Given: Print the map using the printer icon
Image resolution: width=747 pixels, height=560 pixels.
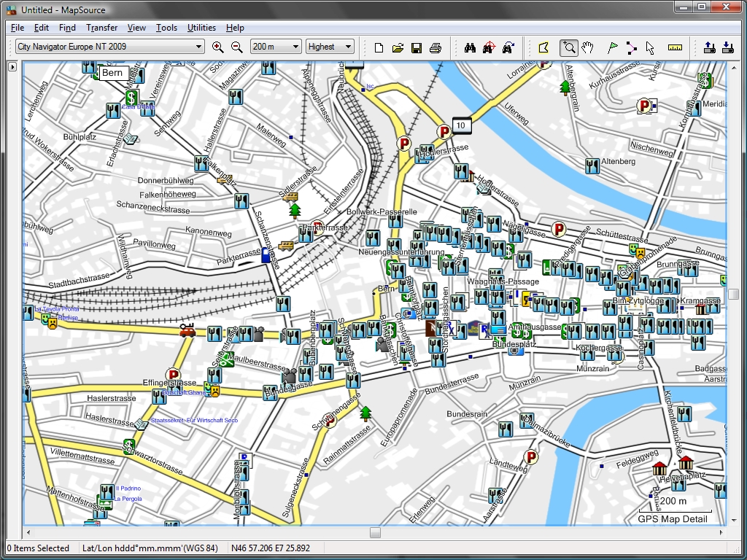Looking at the screenshot, I should click(436, 47).
